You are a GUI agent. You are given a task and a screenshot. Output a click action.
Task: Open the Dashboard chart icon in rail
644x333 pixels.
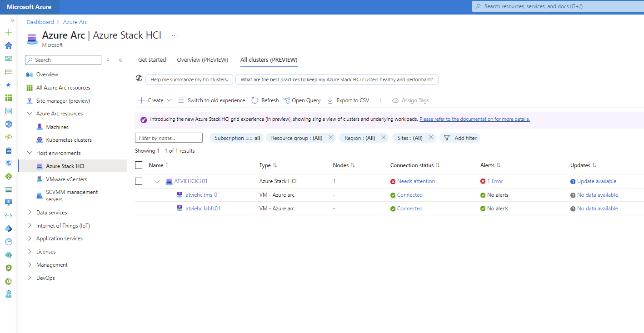click(x=9, y=59)
